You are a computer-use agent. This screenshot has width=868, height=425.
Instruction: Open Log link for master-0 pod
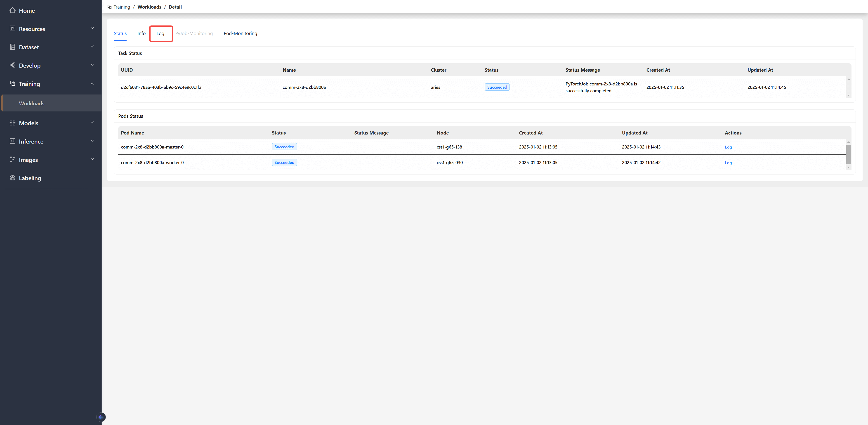(728, 147)
